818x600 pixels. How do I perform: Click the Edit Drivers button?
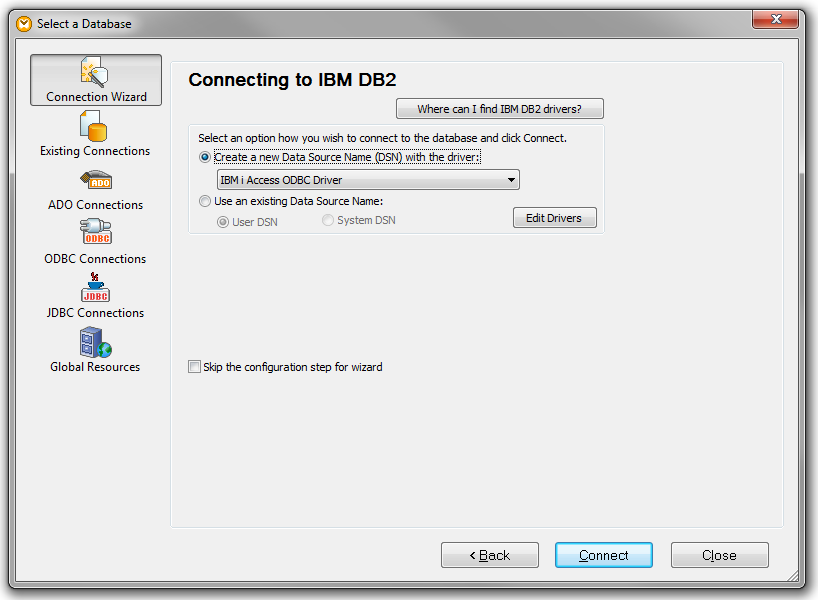point(554,218)
